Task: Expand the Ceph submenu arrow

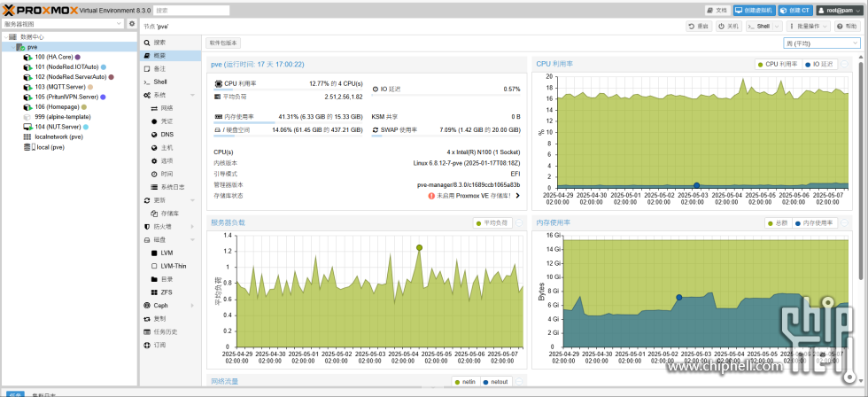Action: pyautogui.click(x=193, y=306)
